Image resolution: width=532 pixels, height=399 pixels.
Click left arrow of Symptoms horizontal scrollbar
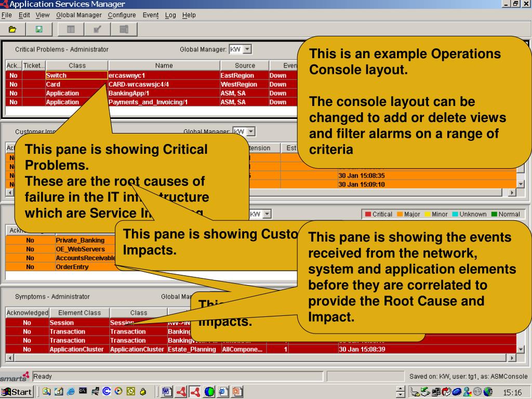click(10, 357)
